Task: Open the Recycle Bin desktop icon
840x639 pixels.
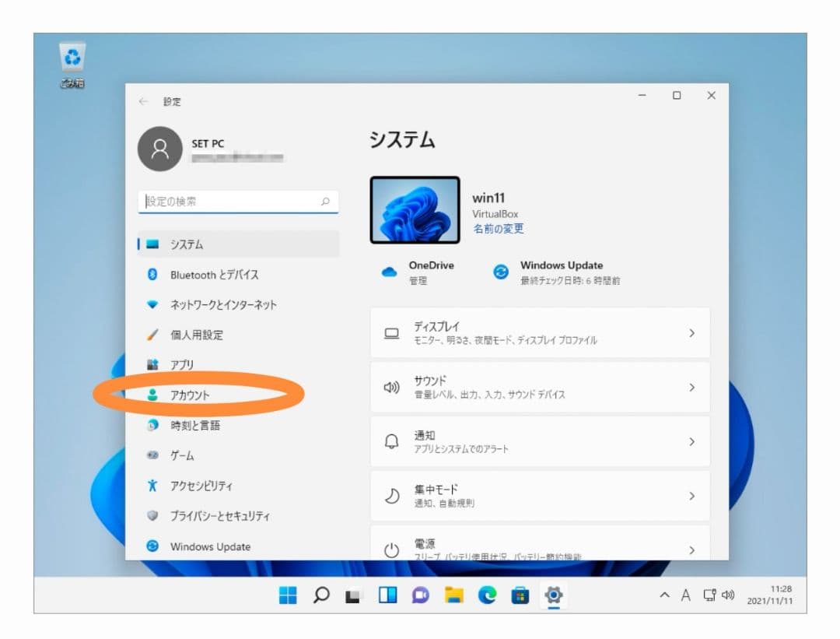Action: (x=72, y=58)
